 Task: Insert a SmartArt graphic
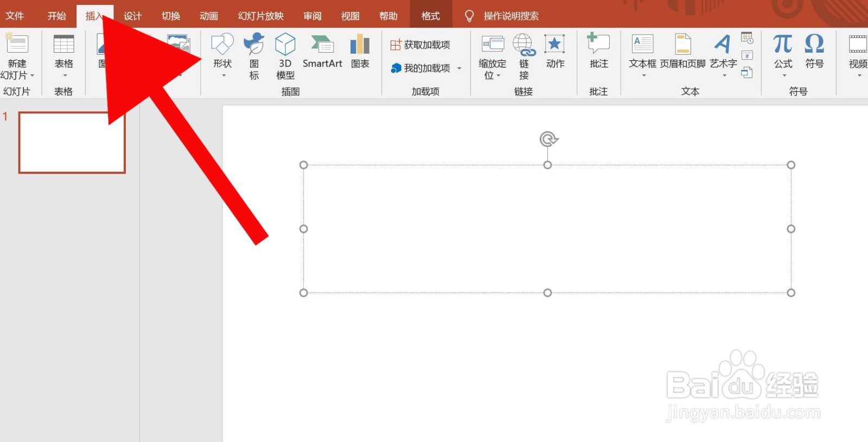tap(322, 52)
